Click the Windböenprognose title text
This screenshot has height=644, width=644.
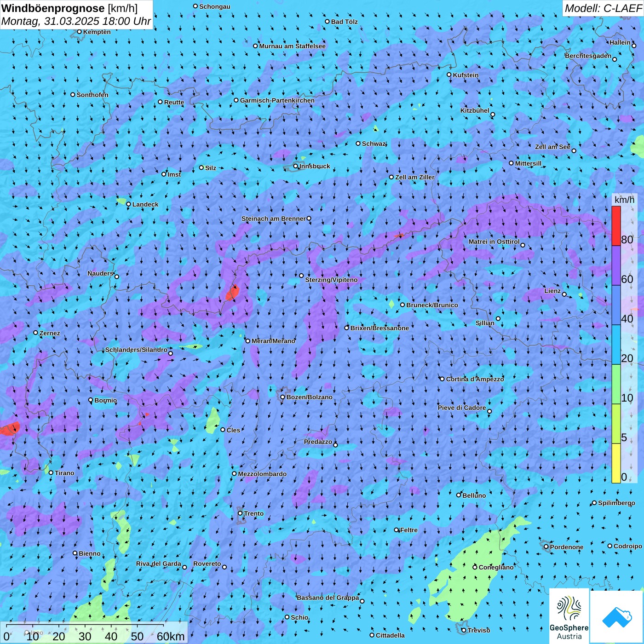click(53, 8)
